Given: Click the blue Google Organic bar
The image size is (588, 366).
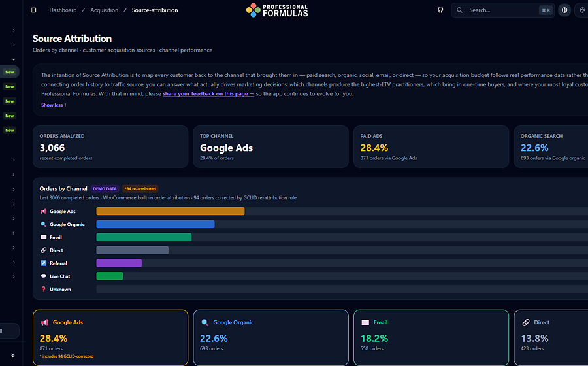Looking at the screenshot, I should pyautogui.click(x=155, y=224).
